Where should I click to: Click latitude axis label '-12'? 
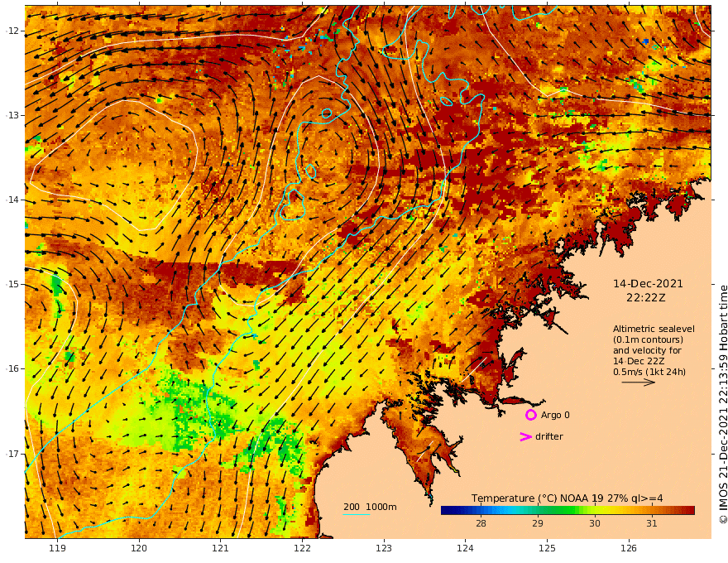click(12, 31)
